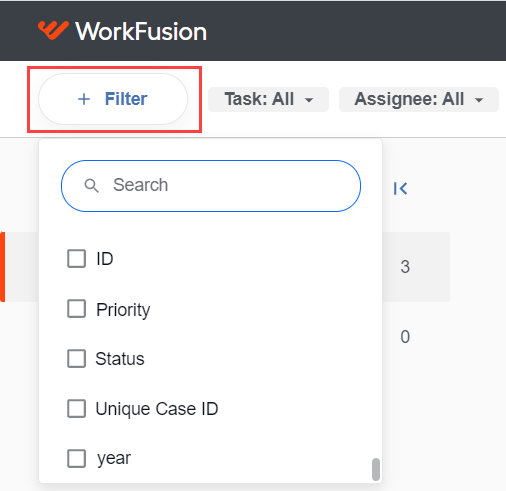The width and height of the screenshot is (506, 491).
Task: Enable the Priority filter checkbox
Action: tap(76, 309)
